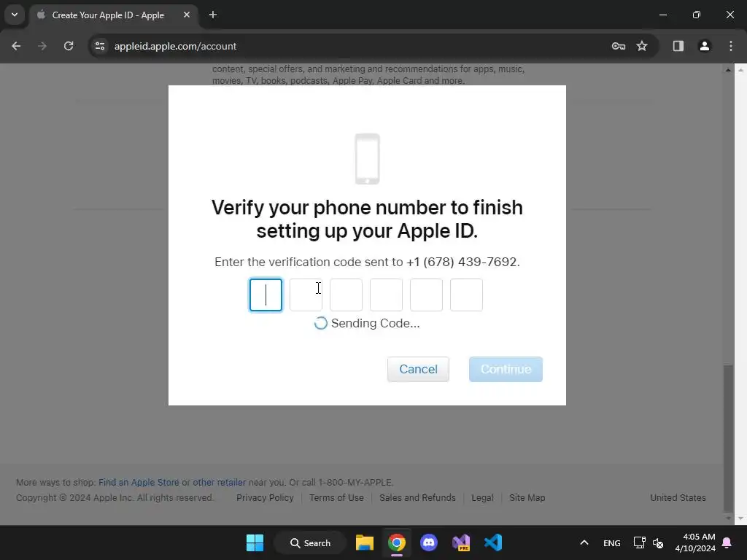View site information icon in address bar
This screenshot has width=747, height=560.
point(100,46)
